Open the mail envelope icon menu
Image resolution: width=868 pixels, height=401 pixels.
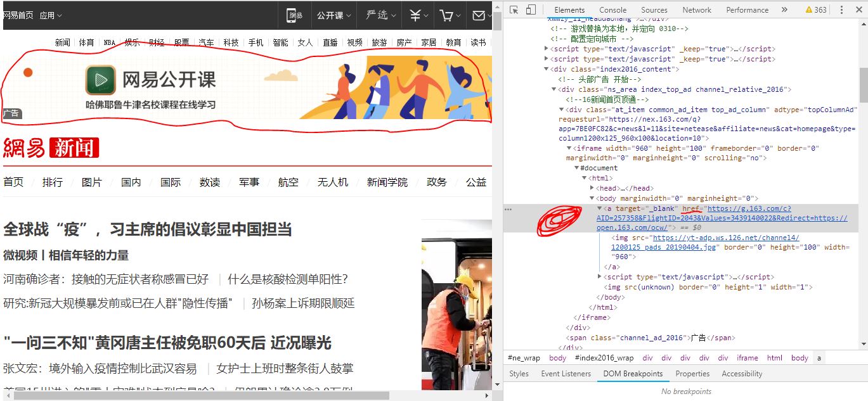point(481,15)
